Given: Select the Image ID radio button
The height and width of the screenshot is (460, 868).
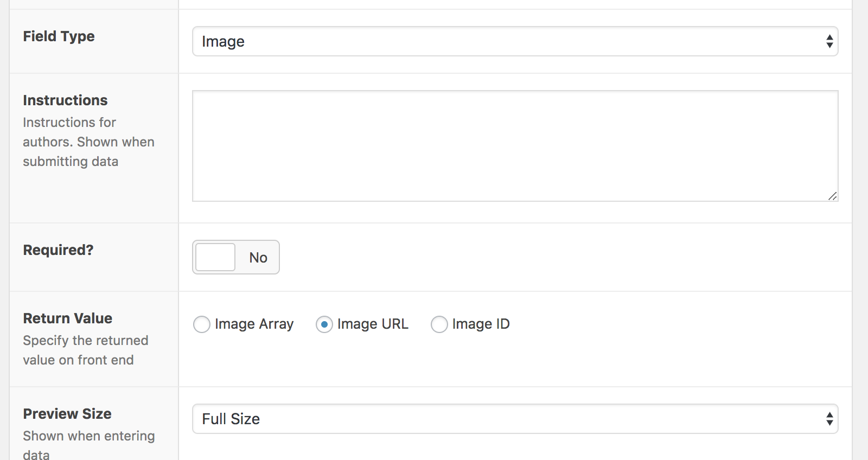Looking at the screenshot, I should click(439, 324).
